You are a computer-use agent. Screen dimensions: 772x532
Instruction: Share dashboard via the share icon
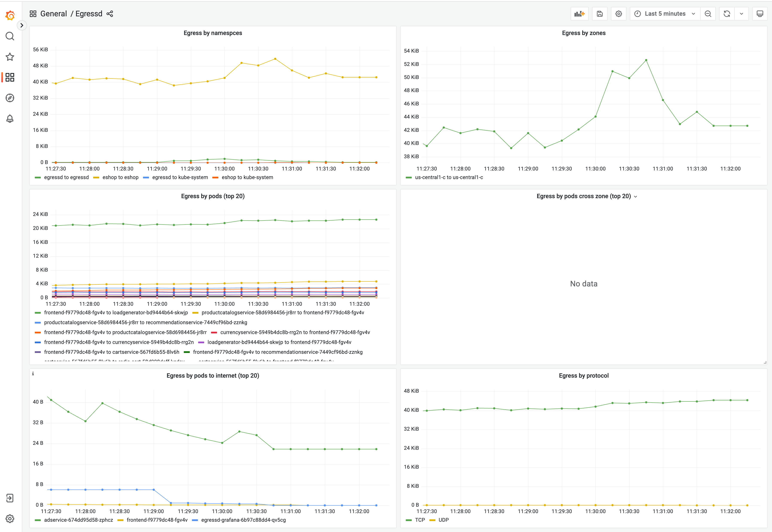click(110, 14)
